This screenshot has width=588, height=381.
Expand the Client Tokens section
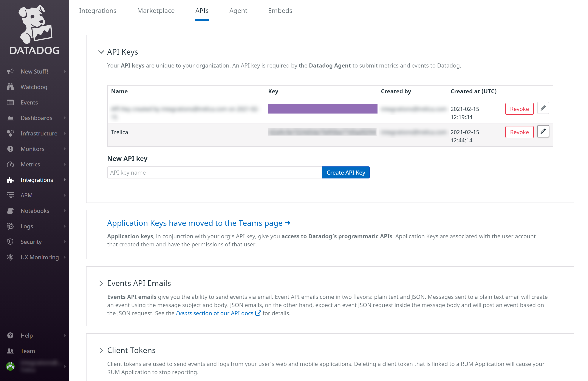point(101,350)
